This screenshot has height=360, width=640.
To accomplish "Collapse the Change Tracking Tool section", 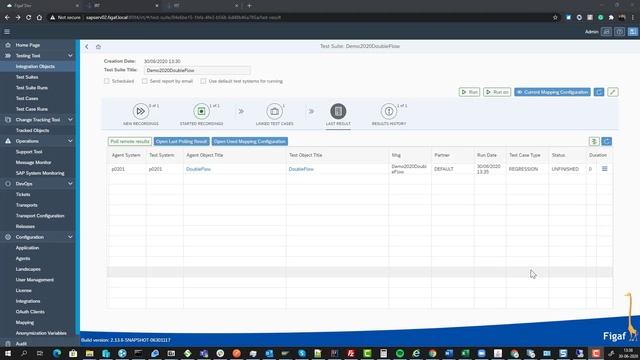I will (70, 120).
